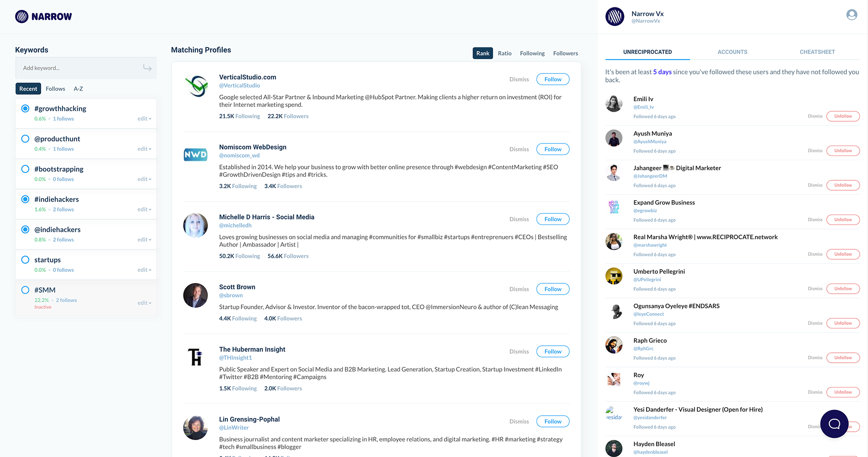
Task: Click the Narrow logo in header
Action: click(43, 17)
